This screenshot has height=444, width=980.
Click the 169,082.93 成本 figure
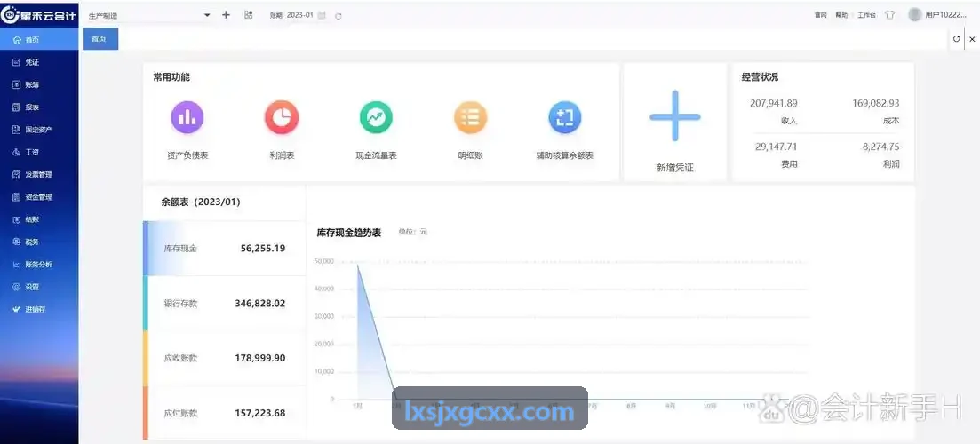(x=876, y=103)
